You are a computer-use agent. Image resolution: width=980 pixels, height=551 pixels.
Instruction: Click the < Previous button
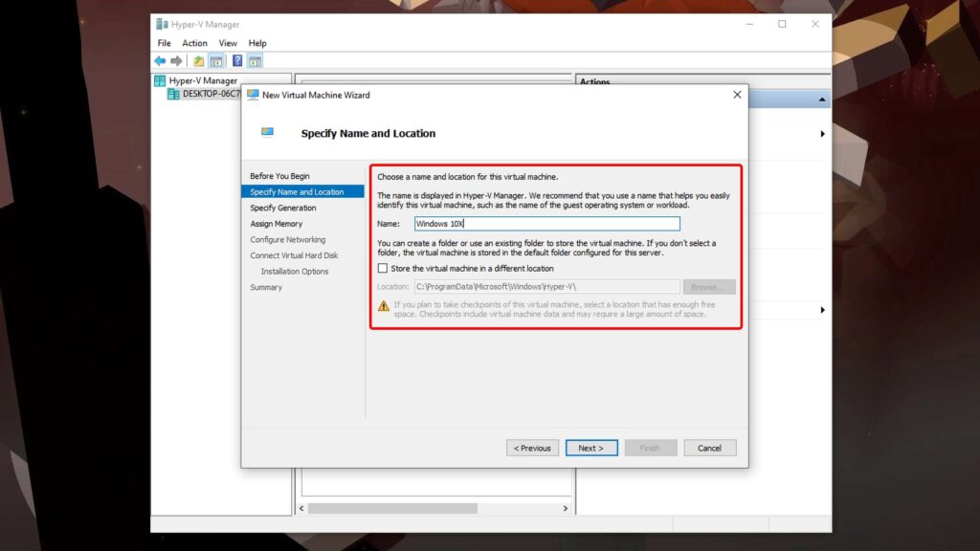[532, 448]
